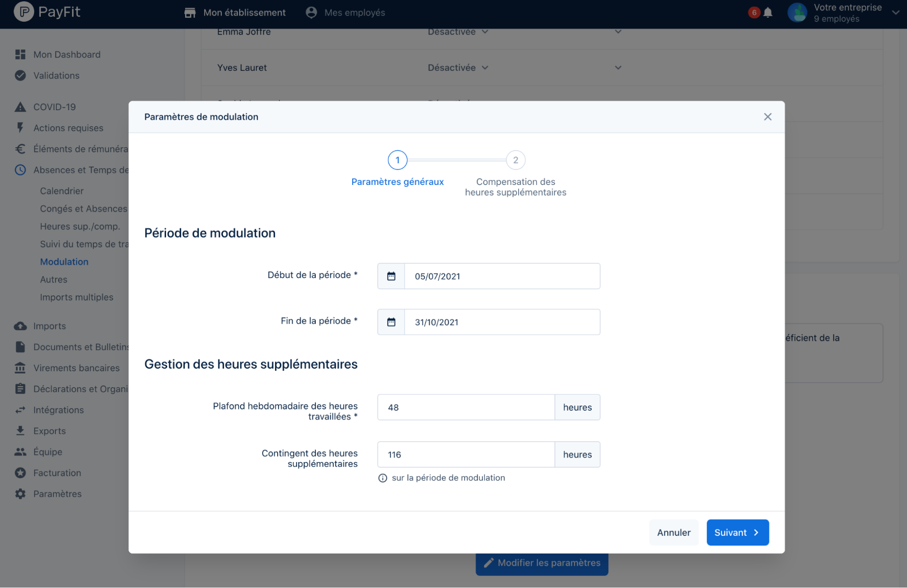
Task: Open Votre entreprise account dropdown arrow
Action: click(896, 13)
